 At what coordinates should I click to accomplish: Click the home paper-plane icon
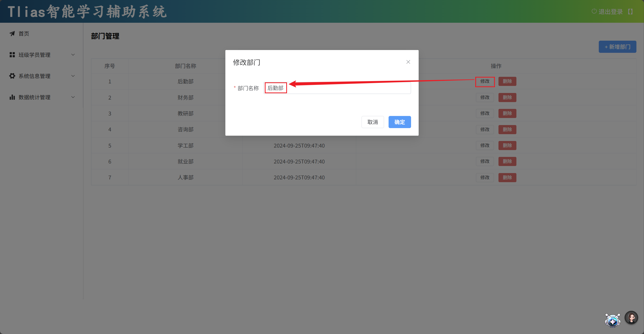[12, 34]
